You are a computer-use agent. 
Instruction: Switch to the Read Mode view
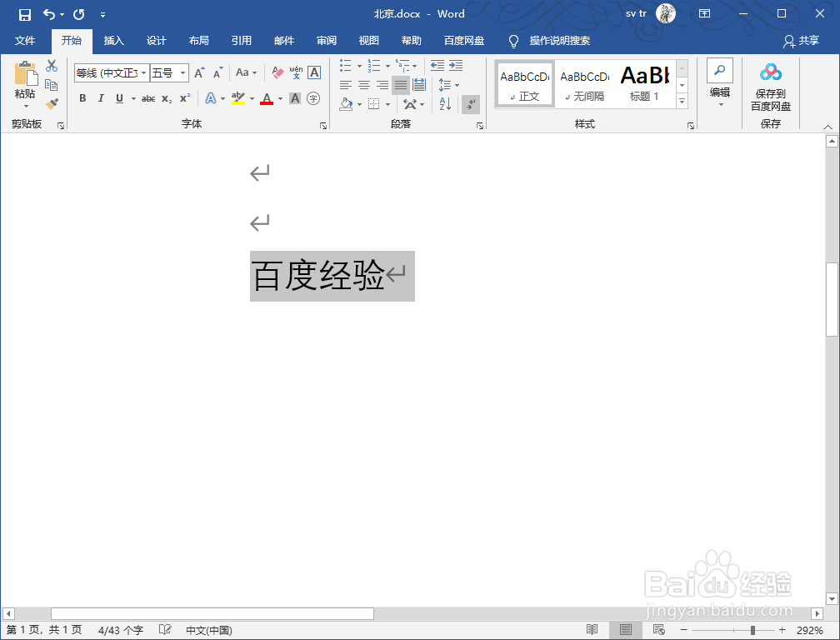click(592, 630)
